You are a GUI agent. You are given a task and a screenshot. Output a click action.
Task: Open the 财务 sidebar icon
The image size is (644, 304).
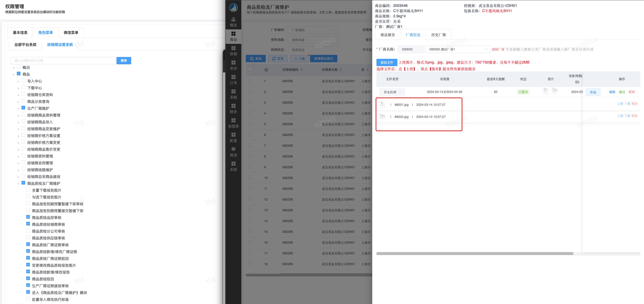point(233,108)
